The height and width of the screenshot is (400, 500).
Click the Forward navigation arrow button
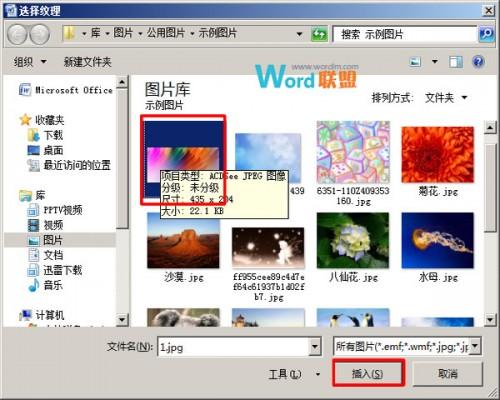[40, 34]
